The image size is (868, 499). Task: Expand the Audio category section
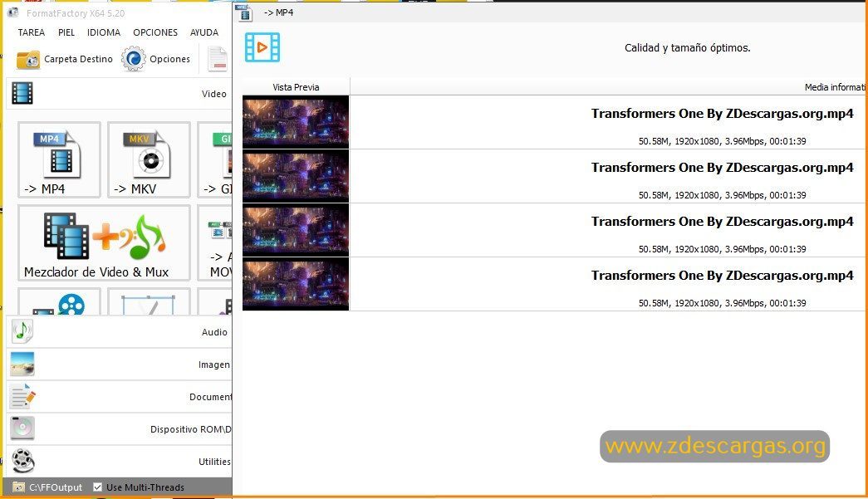coord(119,332)
